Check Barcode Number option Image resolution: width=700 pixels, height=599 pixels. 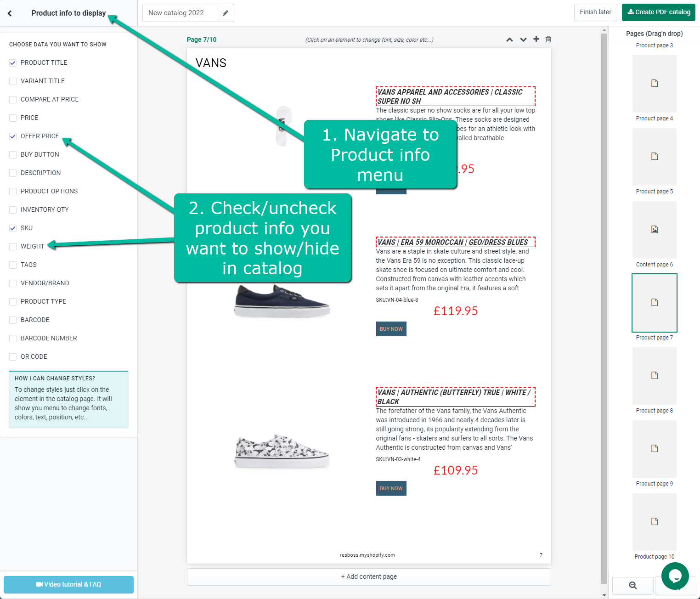pyautogui.click(x=13, y=339)
